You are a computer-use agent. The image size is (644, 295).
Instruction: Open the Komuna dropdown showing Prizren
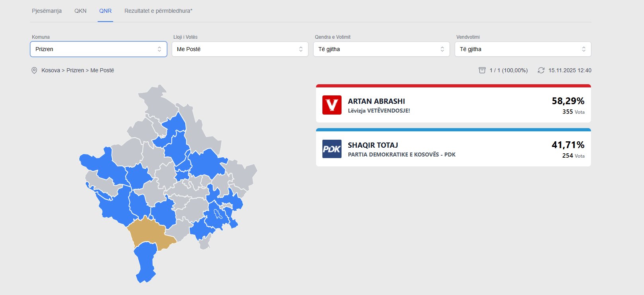click(98, 49)
